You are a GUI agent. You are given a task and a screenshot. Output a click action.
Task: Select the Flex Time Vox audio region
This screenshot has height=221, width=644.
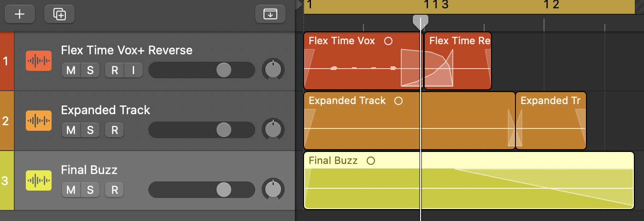(x=363, y=61)
